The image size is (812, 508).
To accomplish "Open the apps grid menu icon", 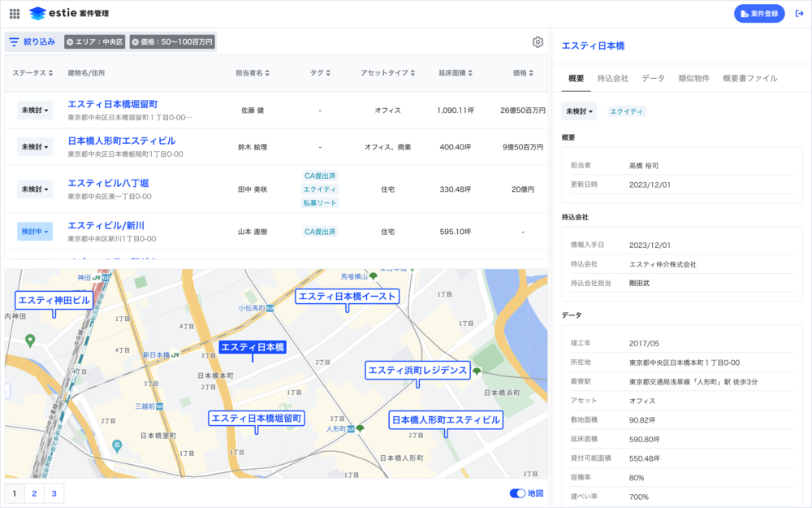I will [15, 14].
